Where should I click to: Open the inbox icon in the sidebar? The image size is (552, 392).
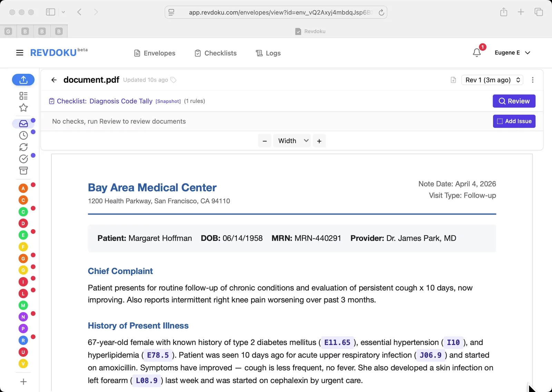[22, 124]
